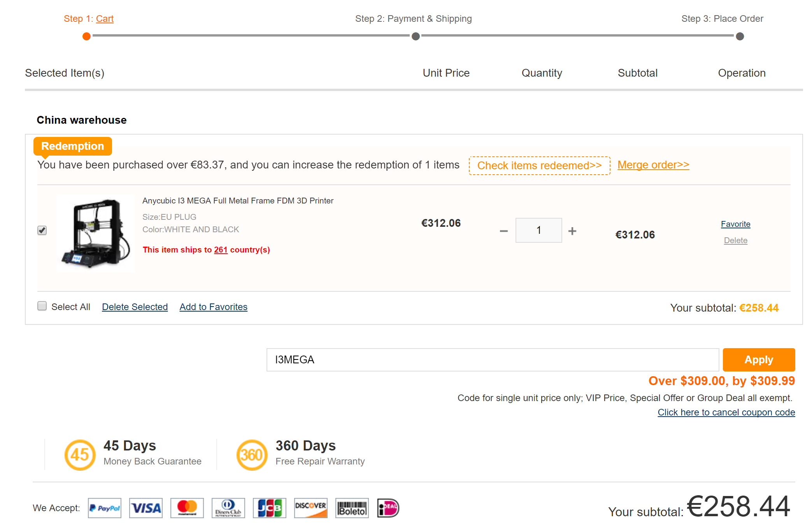Open the Merge order link
The height and width of the screenshot is (531, 812).
click(x=653, y=165)
